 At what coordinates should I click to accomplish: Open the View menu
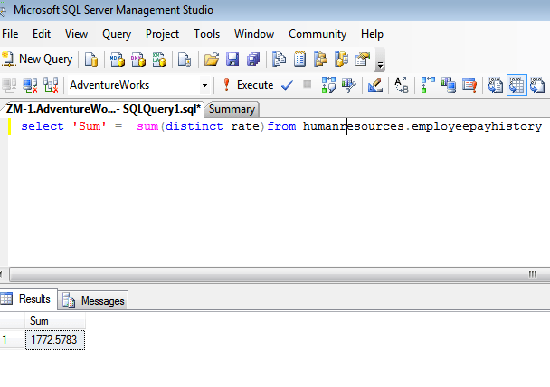point(76,34)
